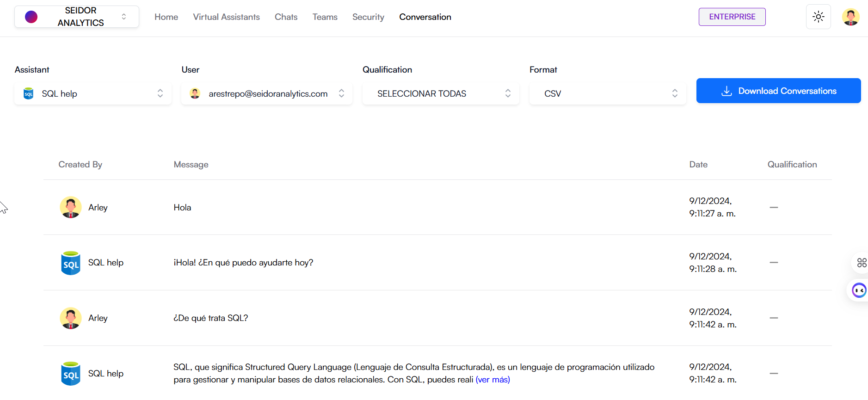Viewport: 868px width, 400px height.
Task: Click the floating chatbot assistant icon
Action: 859,290
